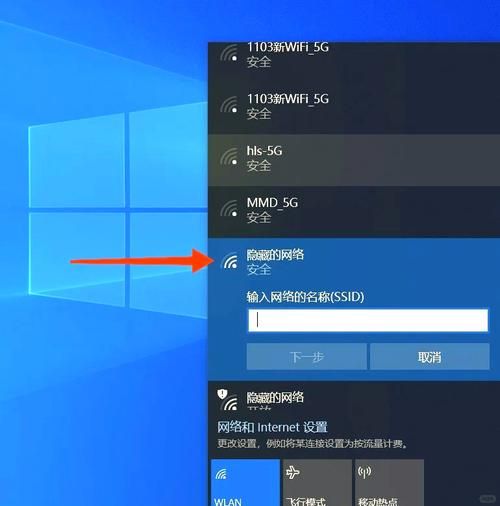Toggle the 飞行模式 airplane mode tile
This screenshot has width=500, height=506.
(x=317, y=482)
